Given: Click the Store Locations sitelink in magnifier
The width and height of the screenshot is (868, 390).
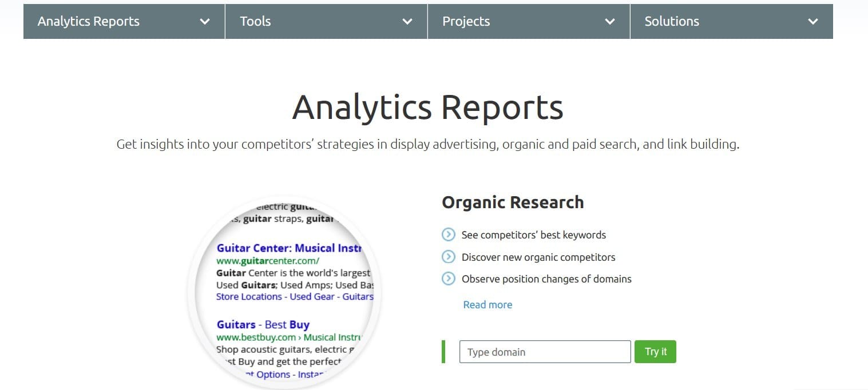Looking at the screenshot, I should (249, 297).
